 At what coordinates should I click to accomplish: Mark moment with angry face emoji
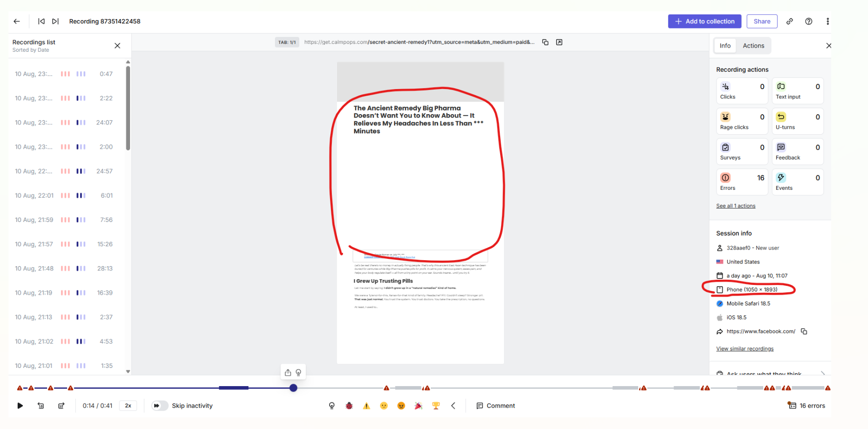(x=401, y=406)
